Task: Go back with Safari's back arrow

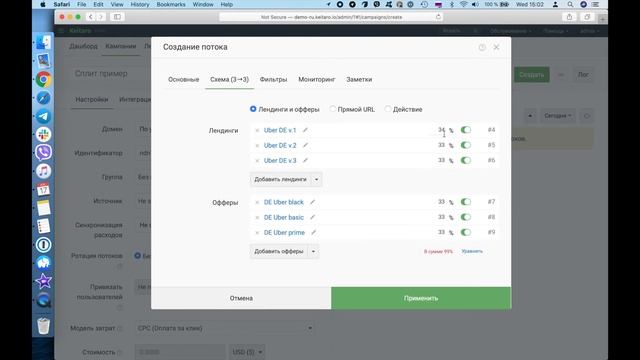Action: pyautogui.click(x=91, y=17)
